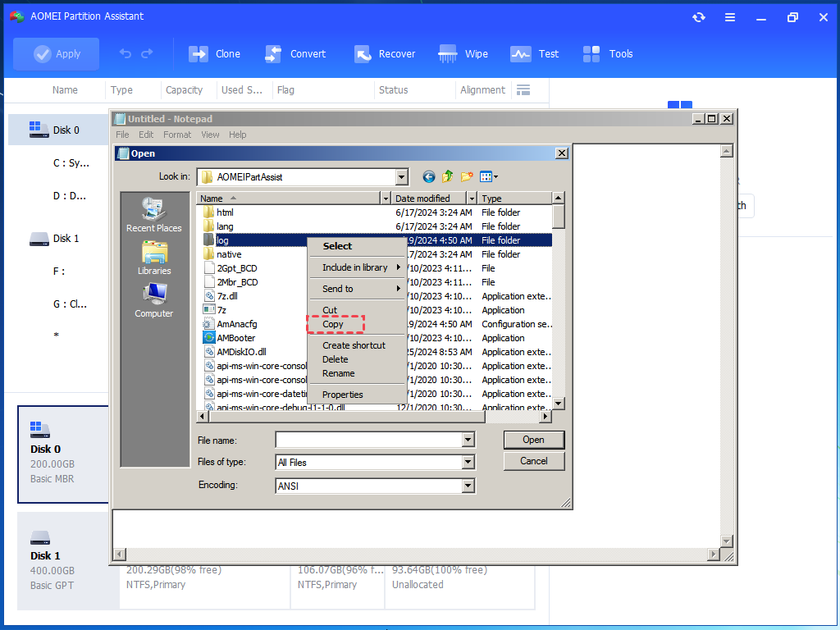Expand the Encoding dropdown

coord(468,486)
